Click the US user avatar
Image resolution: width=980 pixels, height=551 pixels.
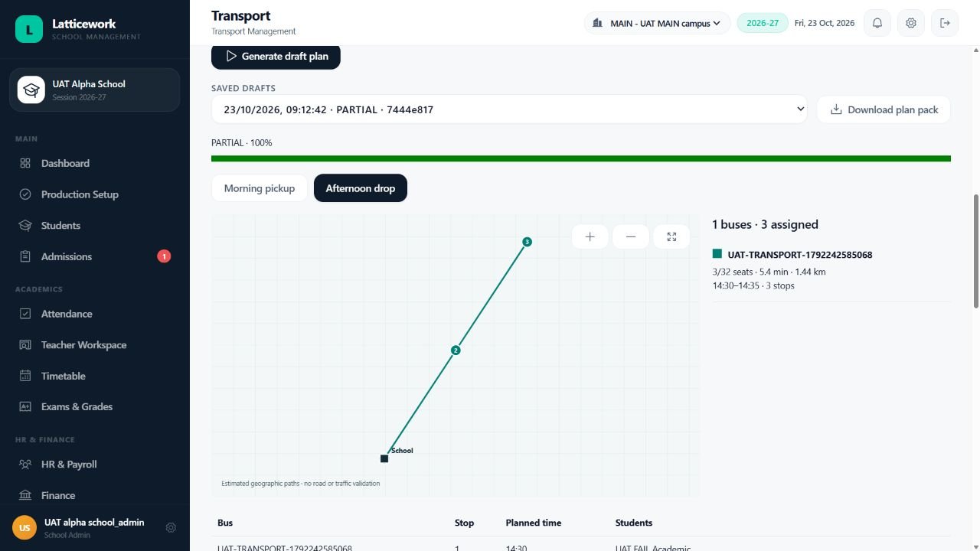24,527
